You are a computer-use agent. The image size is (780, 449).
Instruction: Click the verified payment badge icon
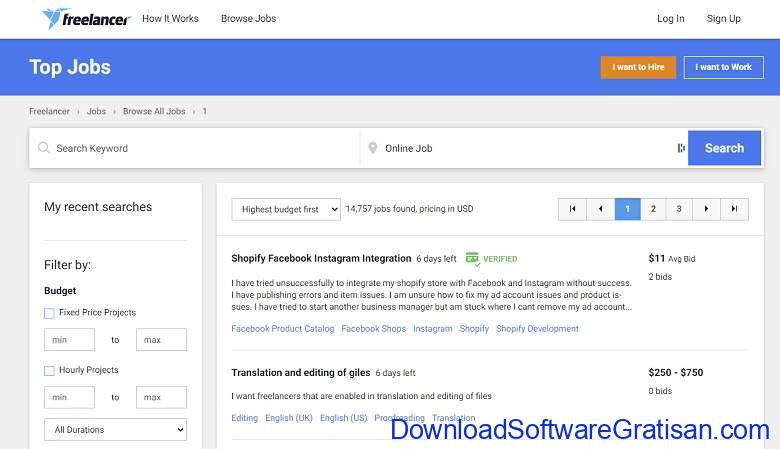click(472, 259)
